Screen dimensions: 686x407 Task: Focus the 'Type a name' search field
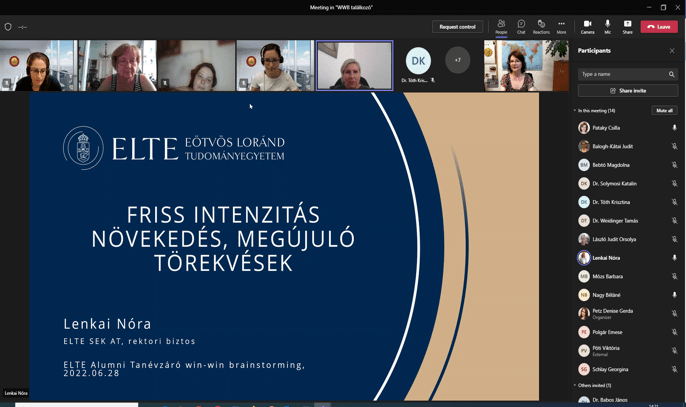click(x=628, y=74)
